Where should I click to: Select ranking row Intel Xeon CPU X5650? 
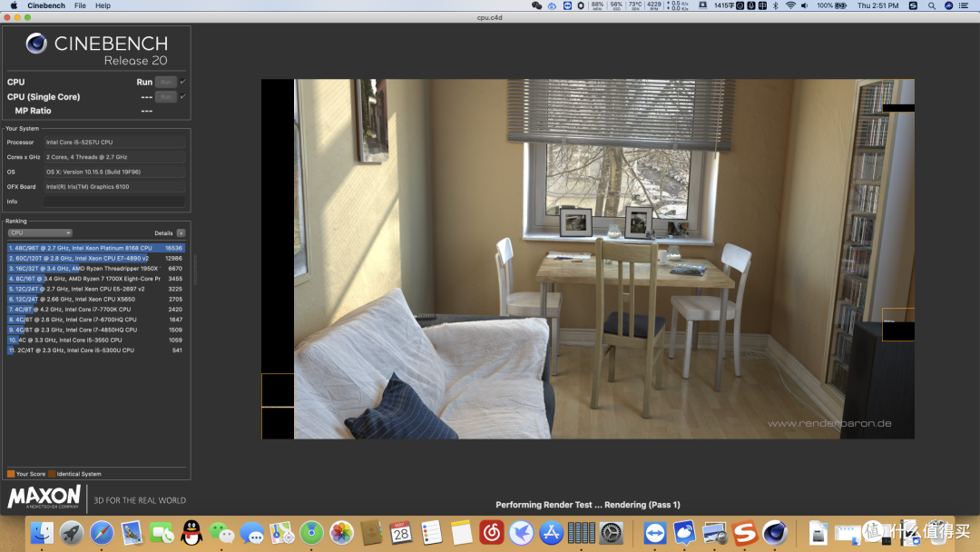pyautogui.click(x=95, y=299)
